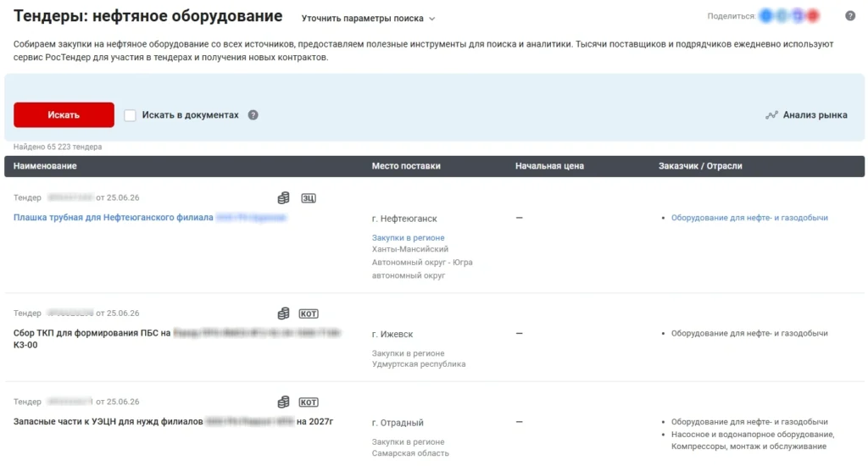
Task: Click the Найдено 65 223 тендера count
Action: (58, 147)
